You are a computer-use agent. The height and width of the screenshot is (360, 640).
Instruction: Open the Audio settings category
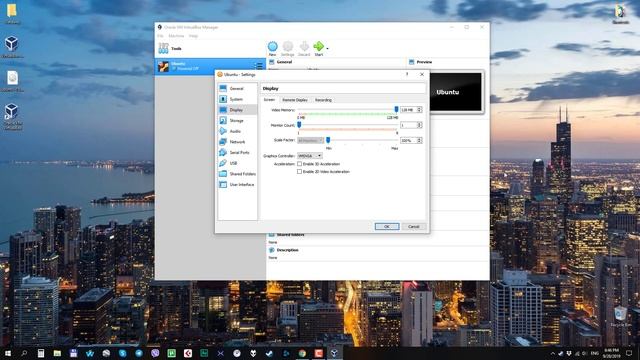click(237, 131)
